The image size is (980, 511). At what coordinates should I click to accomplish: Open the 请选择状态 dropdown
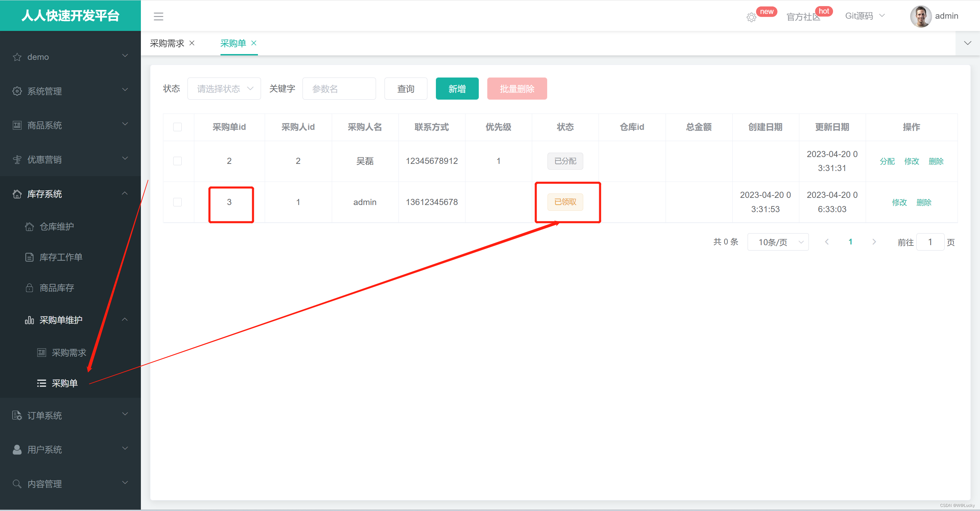click(x=224, y=89)
